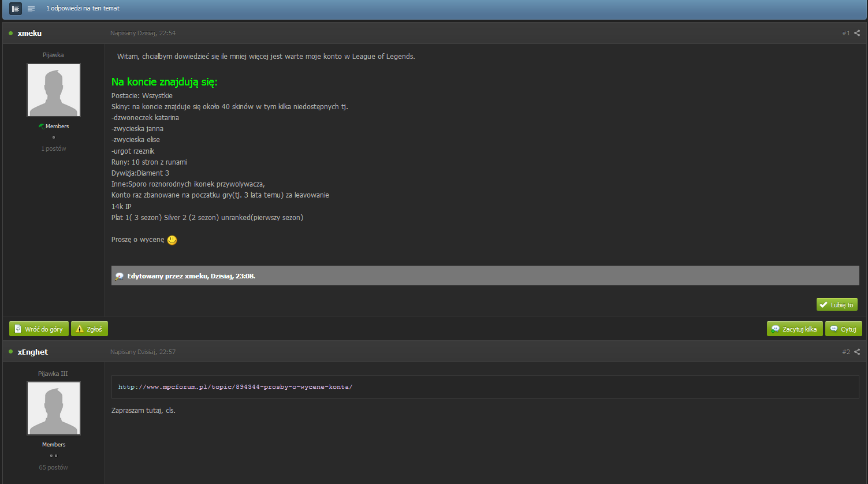
Task: Switch to the standard topic view icon
Action: (16, 9)
